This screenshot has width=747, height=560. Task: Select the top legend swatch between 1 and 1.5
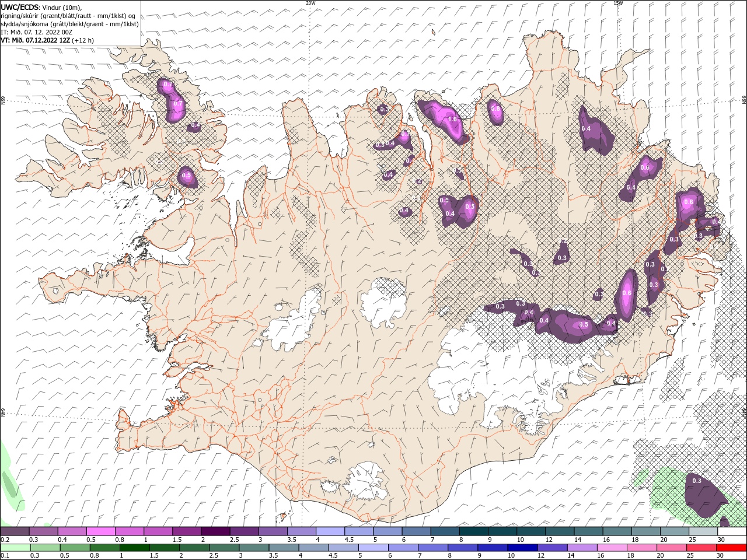tap(158, 531)
